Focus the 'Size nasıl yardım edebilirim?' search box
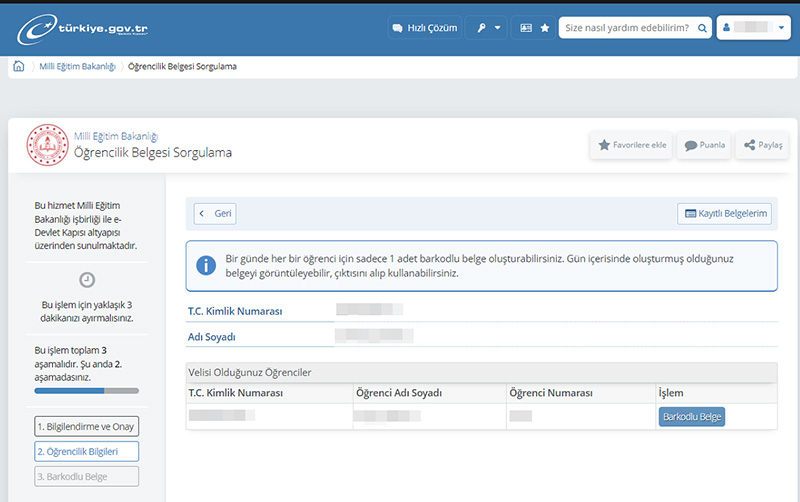This screenshot has width=800, height=502. 626,28
